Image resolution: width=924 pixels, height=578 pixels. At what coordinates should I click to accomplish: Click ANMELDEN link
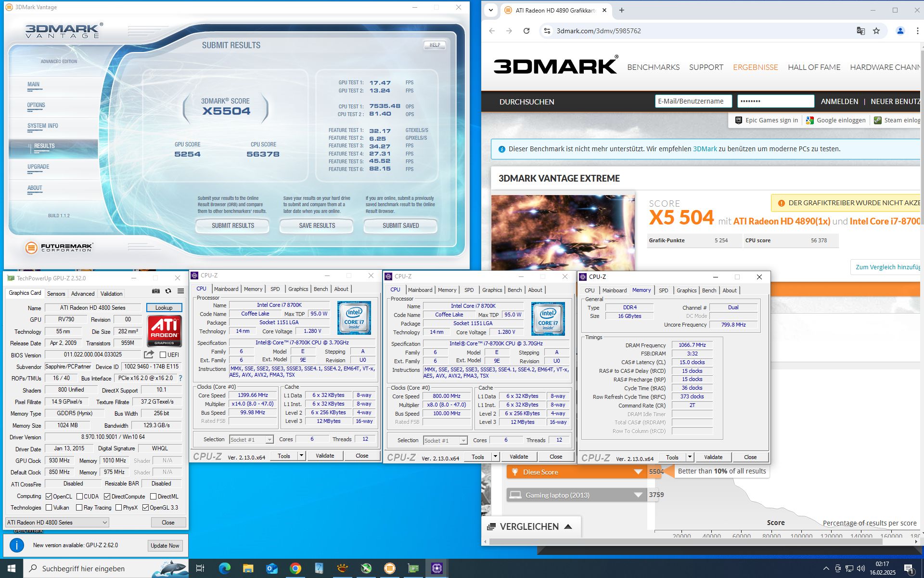pos(839,102)
